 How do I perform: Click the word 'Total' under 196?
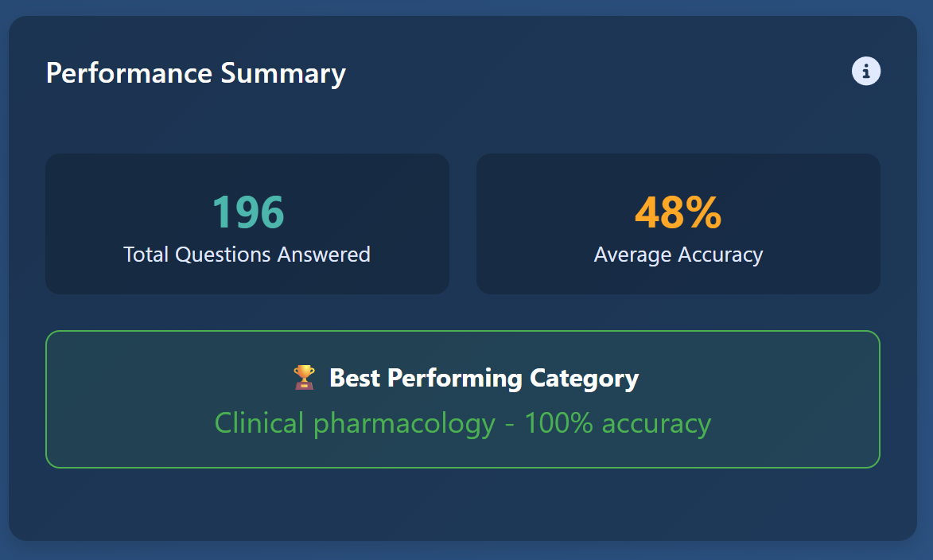click(x=146, y=255)
